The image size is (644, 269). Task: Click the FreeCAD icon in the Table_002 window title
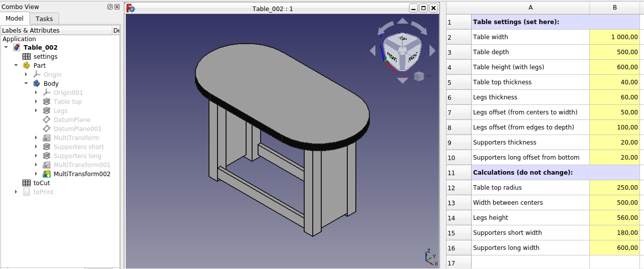131,9
